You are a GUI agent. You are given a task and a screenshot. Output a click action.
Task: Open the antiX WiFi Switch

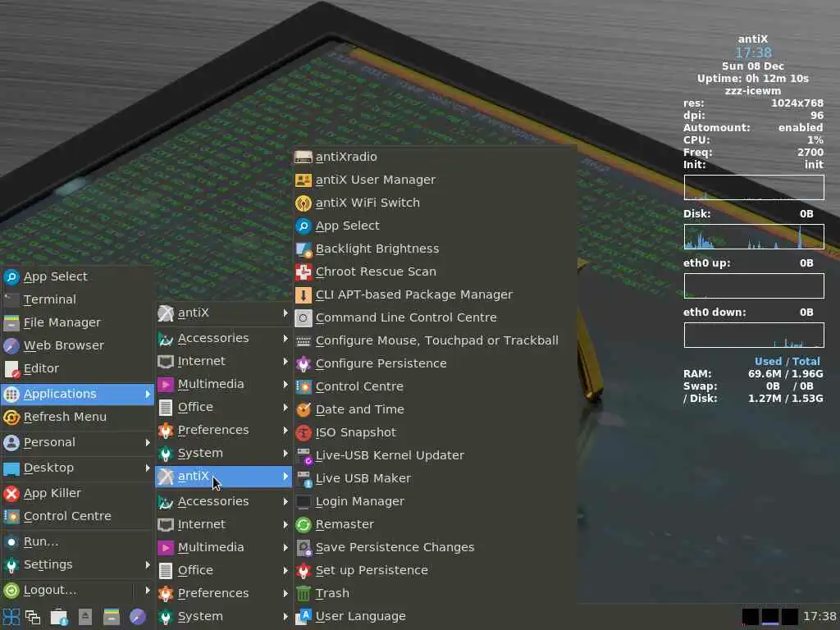[435, 203]
